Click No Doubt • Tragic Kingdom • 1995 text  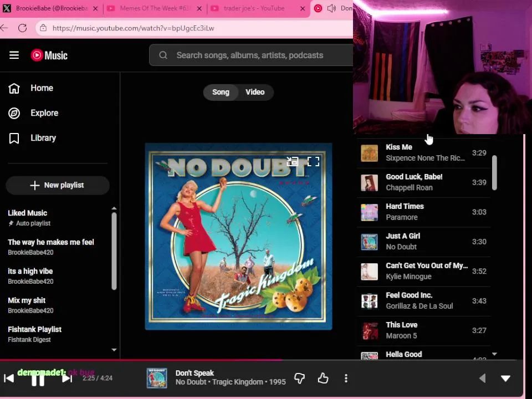point(231,382)
